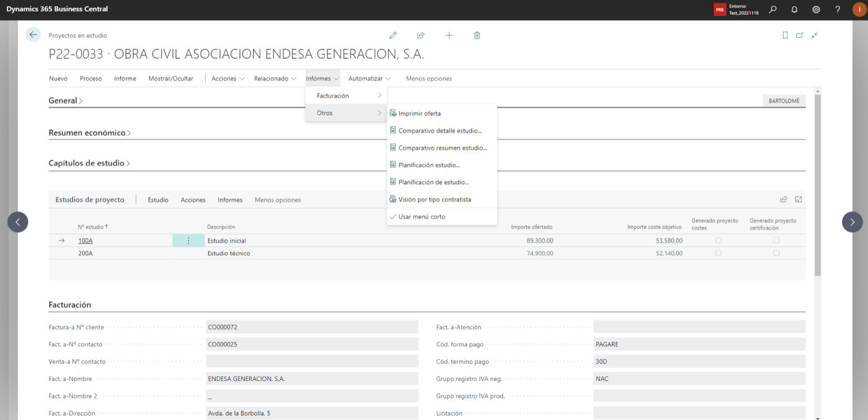Viewport: 868px width, 420px height.
Task: Click the trash delete icon
Action: [477, 35]
